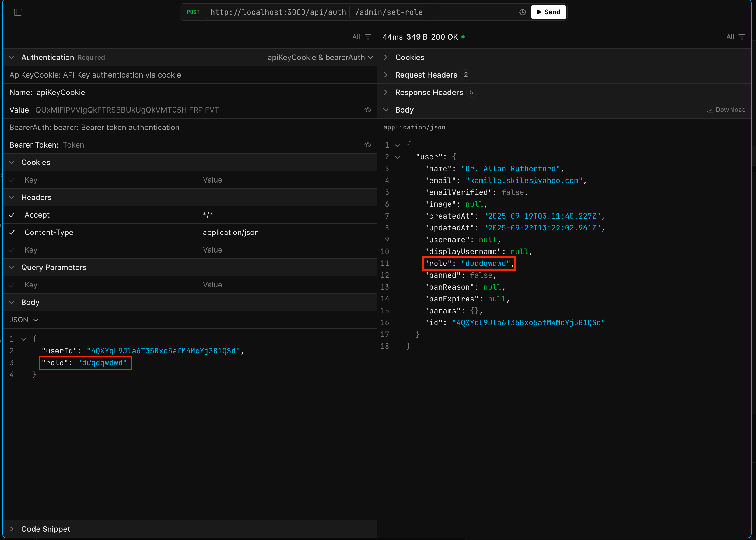756x540 pixels.
Task: Fold line 2 of response JSON
Action: pyautogui.click(x=397, y=157)
